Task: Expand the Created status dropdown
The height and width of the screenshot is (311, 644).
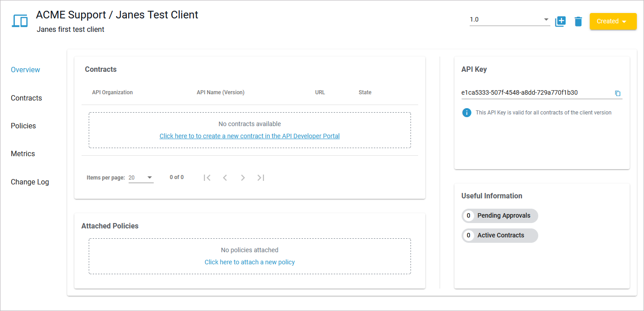Action: coord(613,21)
